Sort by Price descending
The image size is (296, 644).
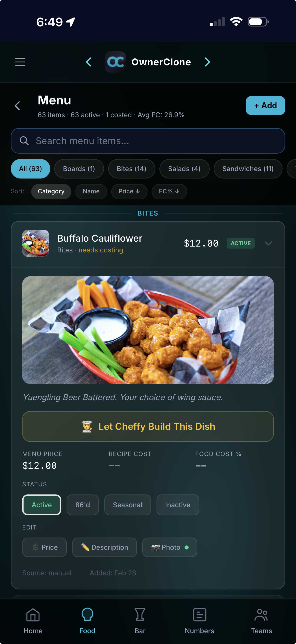129,192
